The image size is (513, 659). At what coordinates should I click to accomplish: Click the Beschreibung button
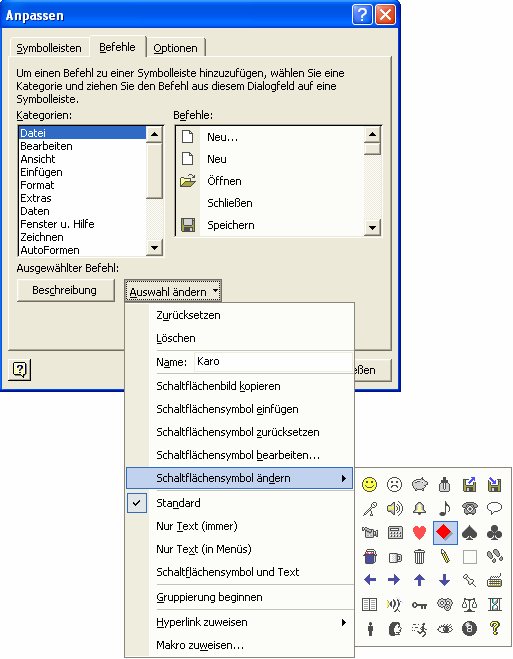(x=66, y=290)
